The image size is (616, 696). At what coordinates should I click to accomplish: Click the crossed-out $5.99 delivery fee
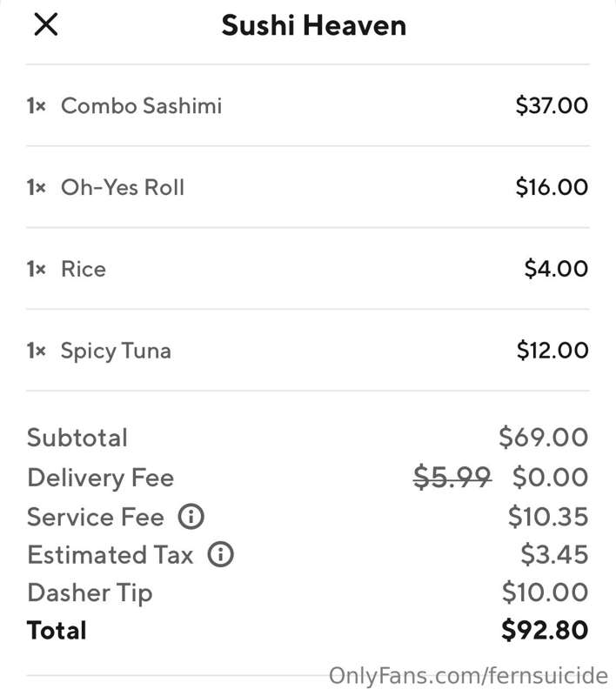(452, 478)
